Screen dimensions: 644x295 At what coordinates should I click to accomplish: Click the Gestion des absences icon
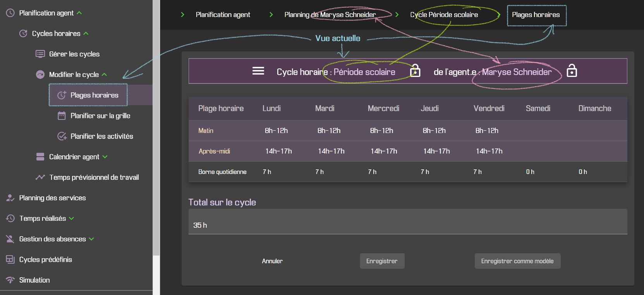[x=10, y=239]
